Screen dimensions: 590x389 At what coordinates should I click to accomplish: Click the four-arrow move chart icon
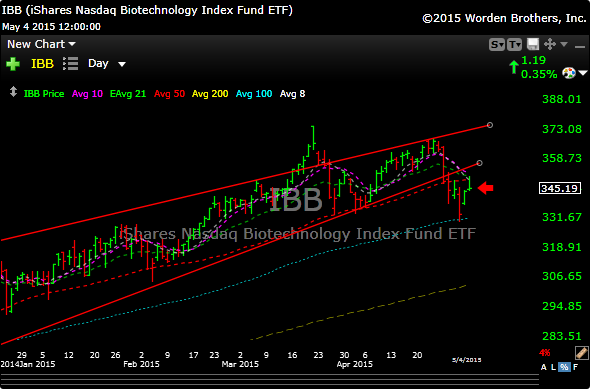(550, 44)
